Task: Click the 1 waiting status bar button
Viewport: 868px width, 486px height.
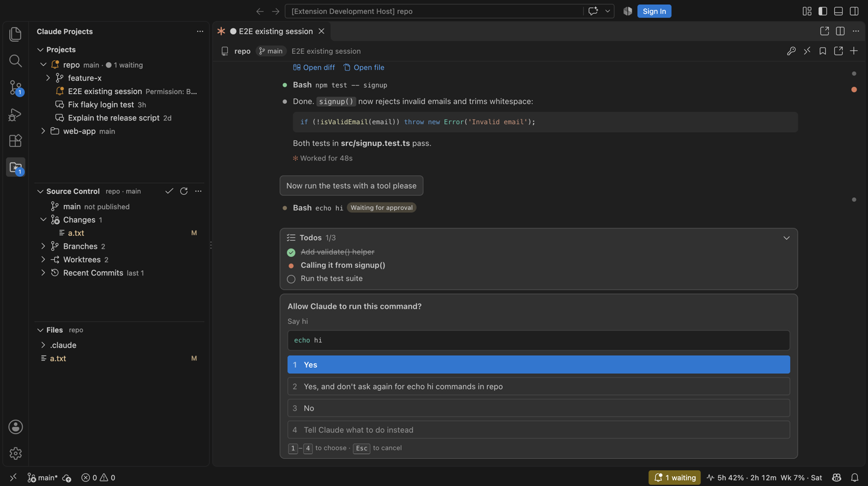Action: (x=675, y=478)
